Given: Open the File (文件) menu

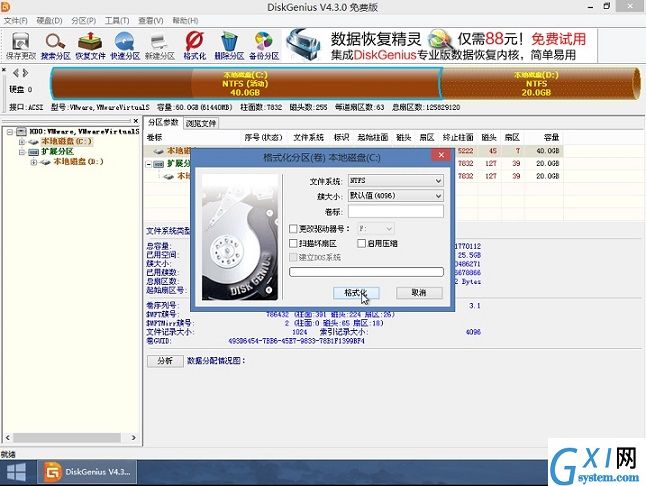Looking at the screenshot, I should click(x=16, y=21).
